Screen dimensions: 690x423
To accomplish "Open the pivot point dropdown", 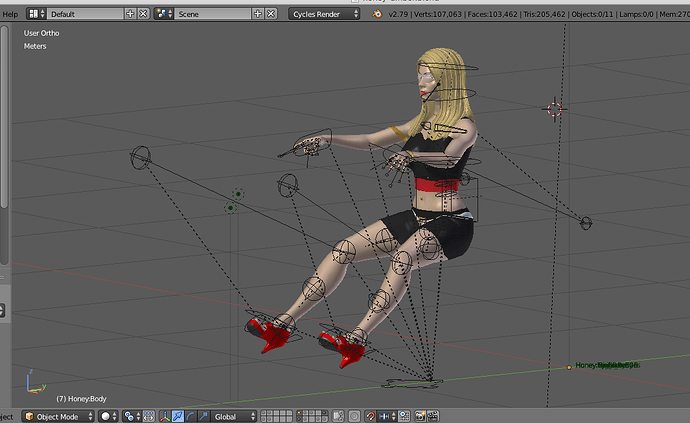I will tap(133, 416).
